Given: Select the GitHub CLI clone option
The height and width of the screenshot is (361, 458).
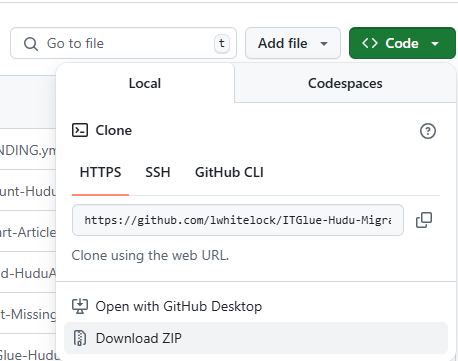Looking at the screenshot, I should (229, 172).
